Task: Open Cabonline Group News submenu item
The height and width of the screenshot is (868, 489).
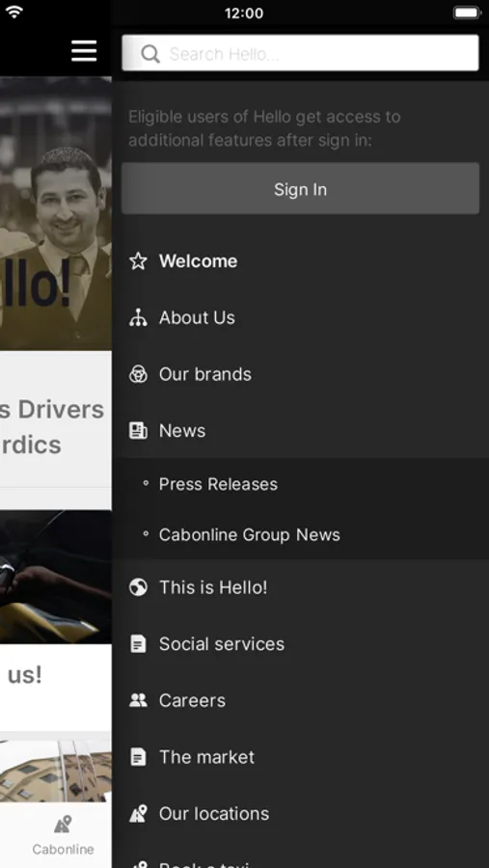Action: click(300, 534)
